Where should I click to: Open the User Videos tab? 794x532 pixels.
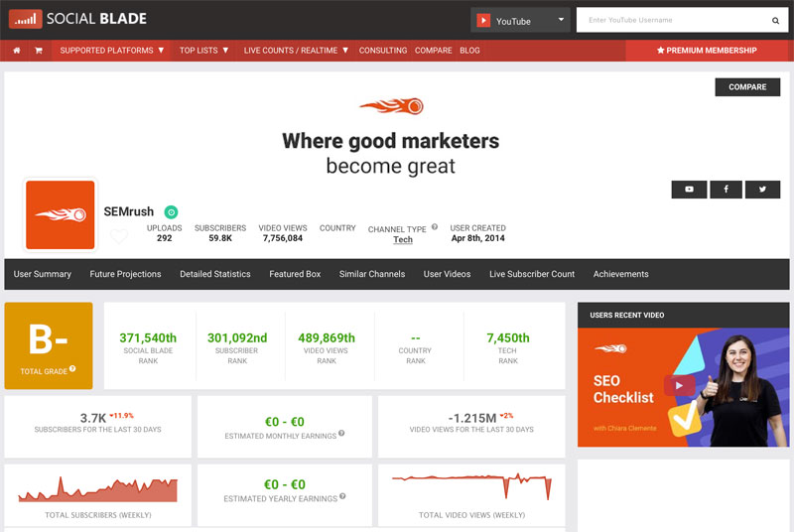click(x=448, y=274)
